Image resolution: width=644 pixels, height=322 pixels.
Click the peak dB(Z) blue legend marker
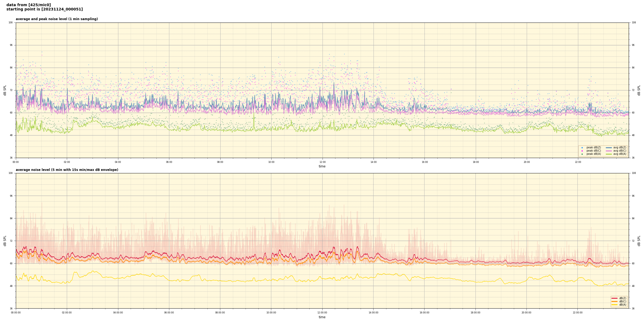[582, 148]
